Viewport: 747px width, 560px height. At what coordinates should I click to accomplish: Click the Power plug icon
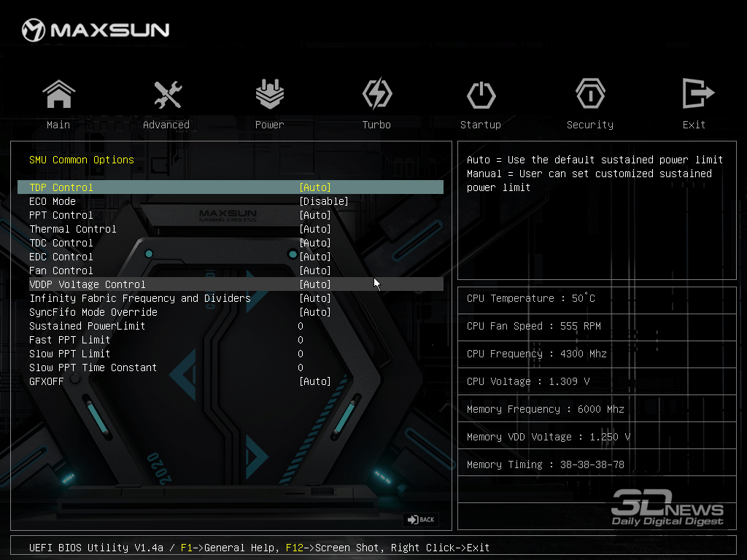click(270, 94)
